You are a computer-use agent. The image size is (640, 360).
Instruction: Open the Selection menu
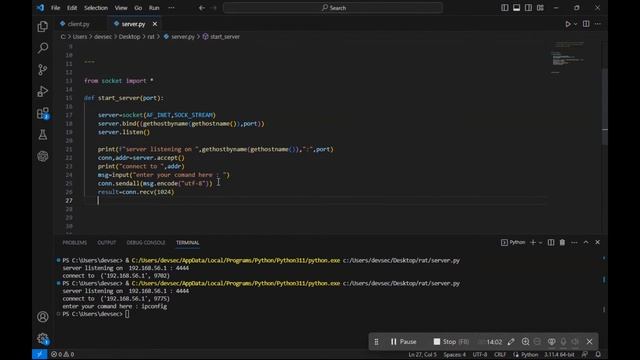click(x=96, y=8)
